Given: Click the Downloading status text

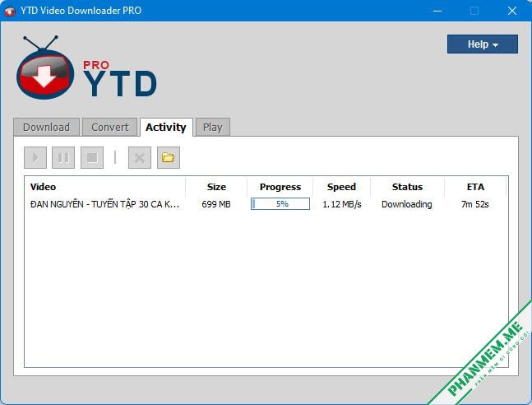Looking at the screenshot, I should 407,204.
